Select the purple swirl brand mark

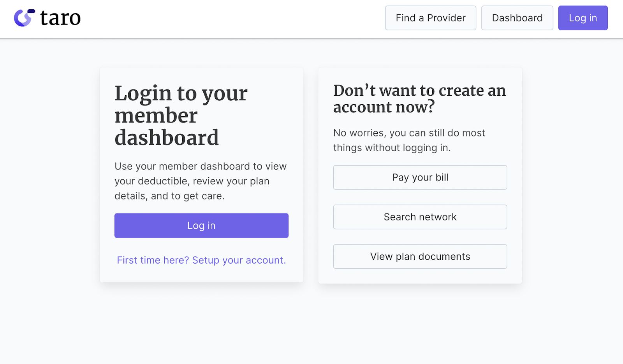click(x=23, y=17)
